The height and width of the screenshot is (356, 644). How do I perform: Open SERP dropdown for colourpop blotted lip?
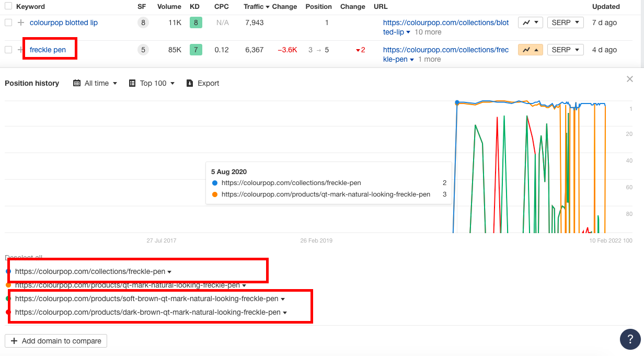(565, 22)
